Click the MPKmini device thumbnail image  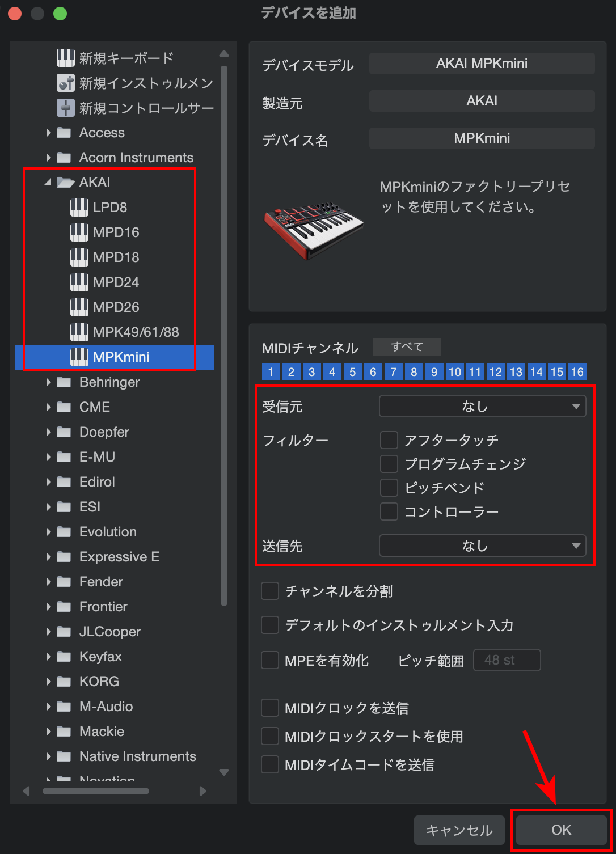click(314, 230)
